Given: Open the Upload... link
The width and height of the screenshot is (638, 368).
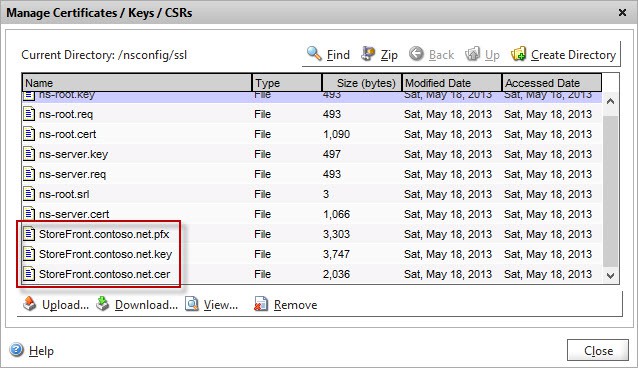Looking at the screenshot, I should (x=65, y=305).
